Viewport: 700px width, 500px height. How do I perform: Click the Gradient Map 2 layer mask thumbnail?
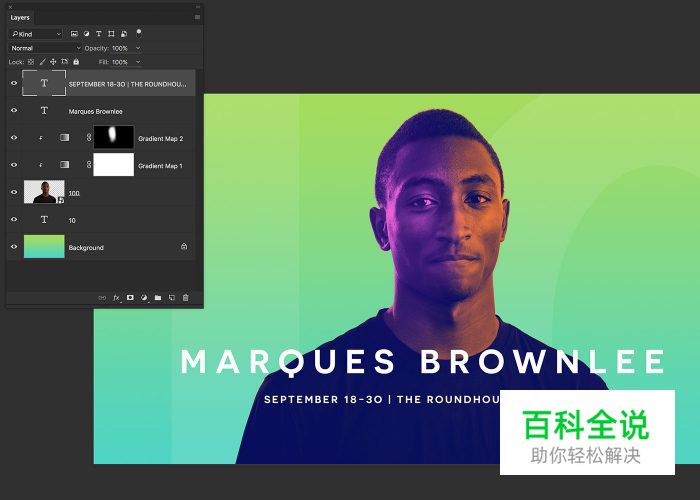click(113, 138)
